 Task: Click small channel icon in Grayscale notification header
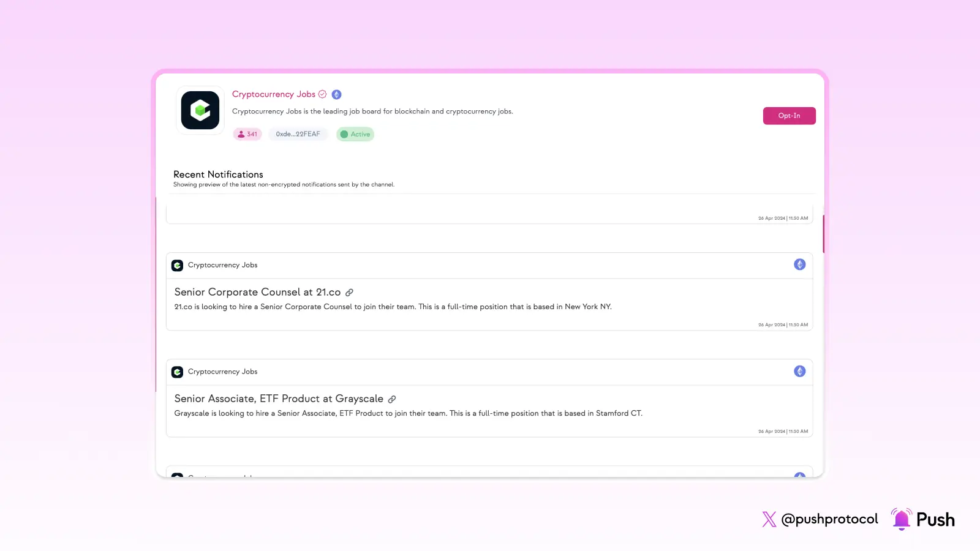click(x=178, y=372)
